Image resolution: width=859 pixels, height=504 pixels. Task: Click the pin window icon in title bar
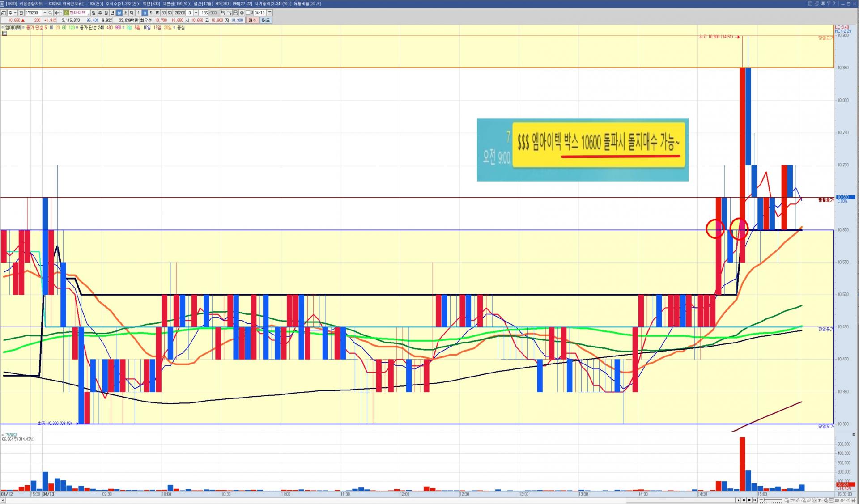click(823, 4)
